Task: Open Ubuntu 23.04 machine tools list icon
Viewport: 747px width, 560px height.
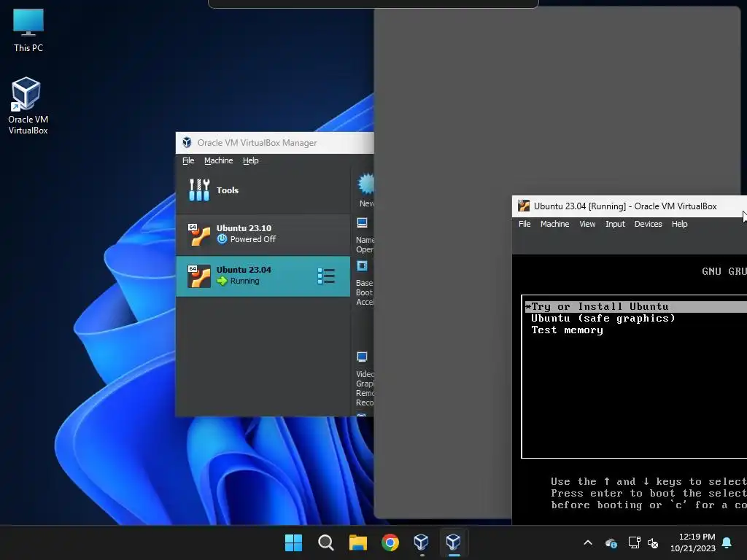Action: coord(326,276)
